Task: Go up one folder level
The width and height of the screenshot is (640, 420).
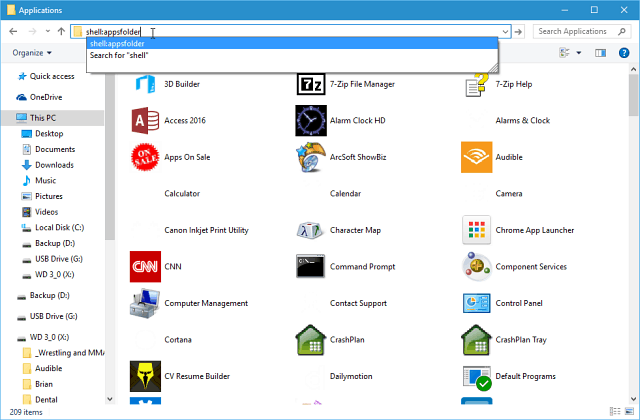Action: pyautogui.click(x=61, y=31)
